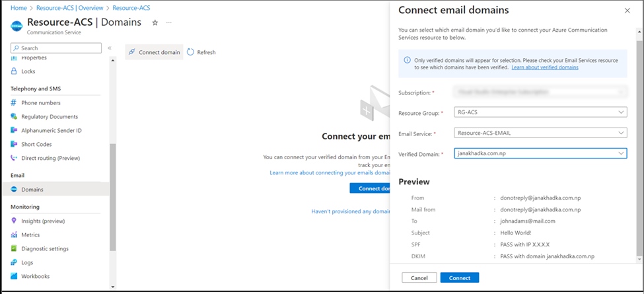Click the blue Connect button in panel
Viewport: 644px width, 294px height.
pos(460,278)
